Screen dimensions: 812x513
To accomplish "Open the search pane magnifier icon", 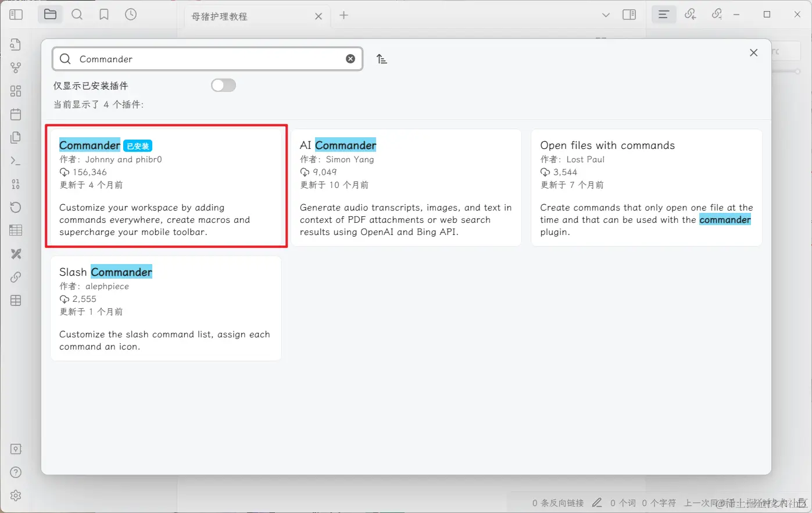I will (x=77, y=15).
